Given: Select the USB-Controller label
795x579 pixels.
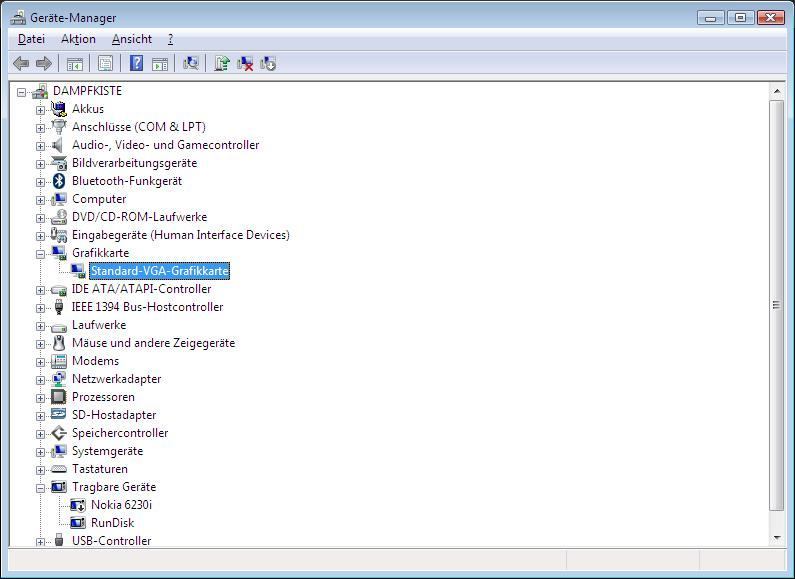Looking at the screenshot, I should pyautogui.click(x=112, y=540).
